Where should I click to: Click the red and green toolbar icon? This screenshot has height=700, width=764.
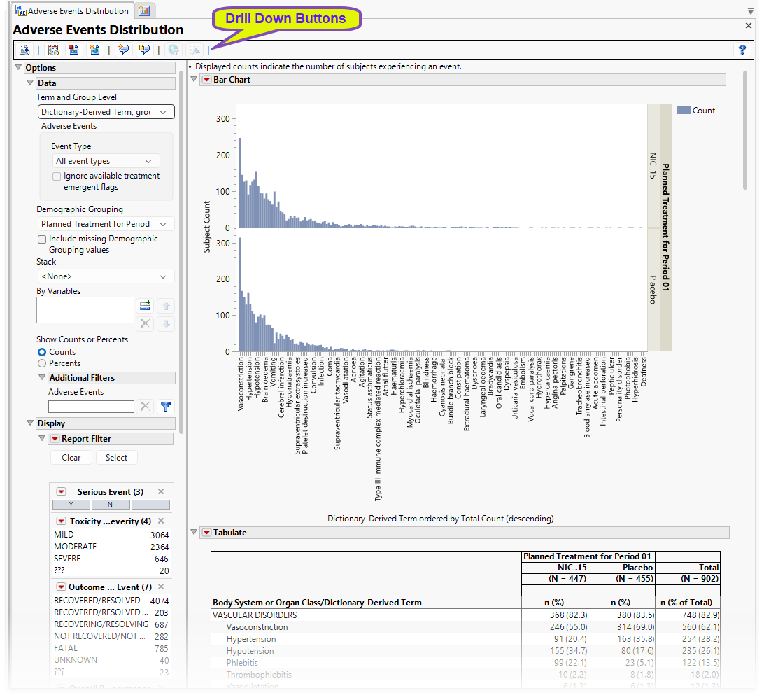coord(73,50)
